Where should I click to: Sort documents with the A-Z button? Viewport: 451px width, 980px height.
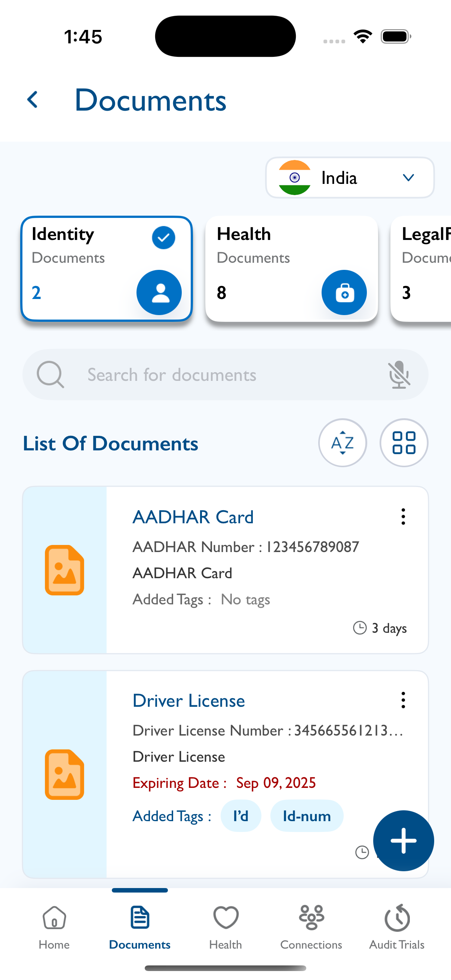pos(343,443)
